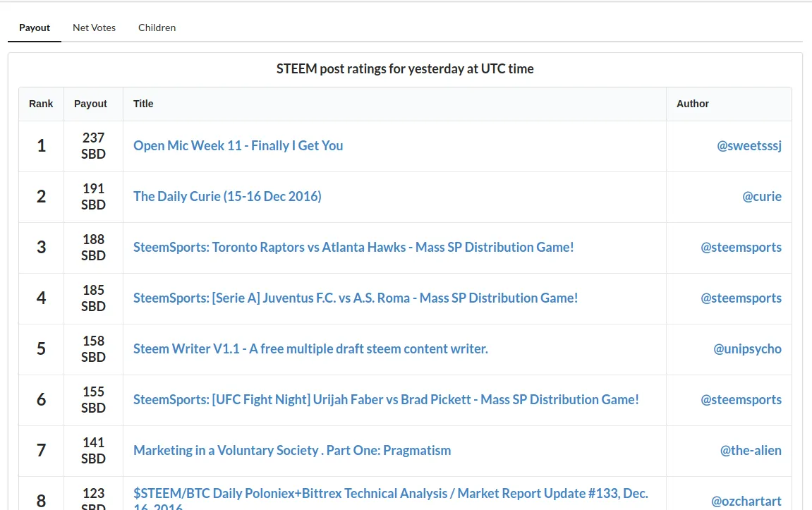Open SteemSports Toronto Raptors vs Atlanta Hawks post

click(353, 247)
